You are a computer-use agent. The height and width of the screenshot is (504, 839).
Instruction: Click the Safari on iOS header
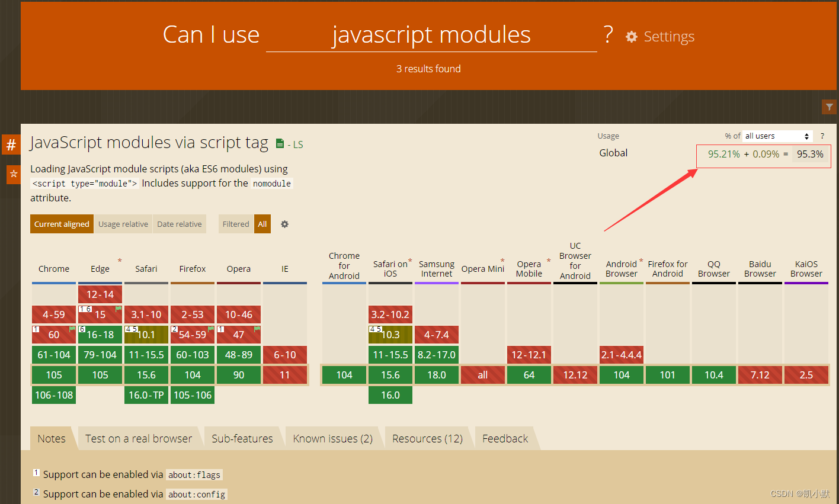(x=390, y=269)
